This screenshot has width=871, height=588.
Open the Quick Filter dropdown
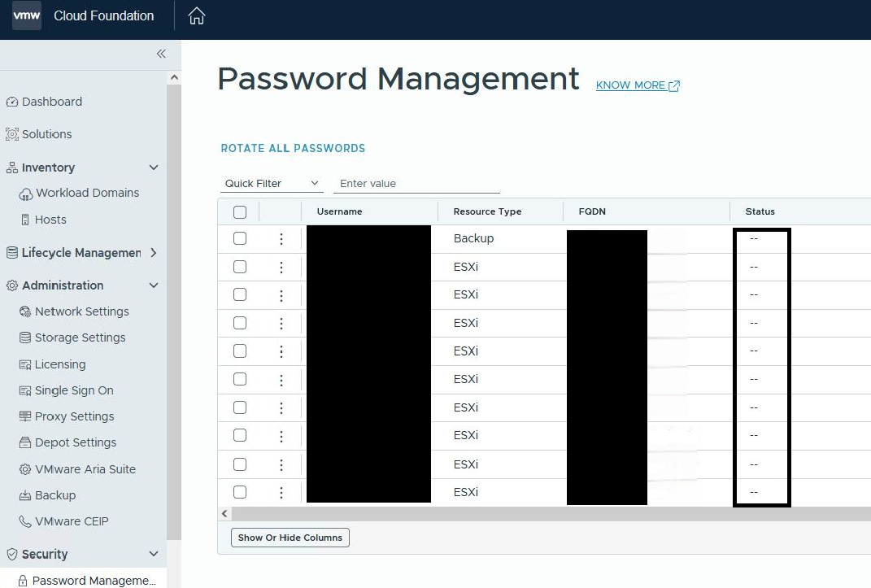click(272, 184)
